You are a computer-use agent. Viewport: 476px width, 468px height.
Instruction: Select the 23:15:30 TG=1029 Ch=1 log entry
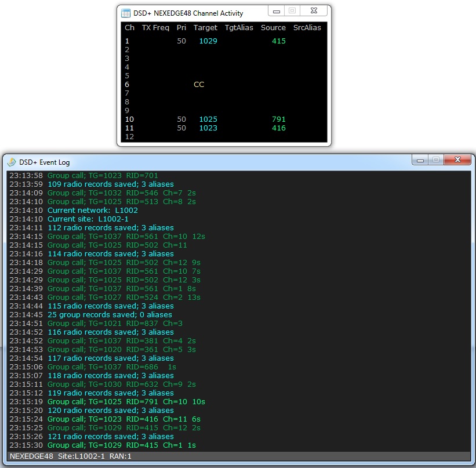pyautogui.click(x=103, y=445)
